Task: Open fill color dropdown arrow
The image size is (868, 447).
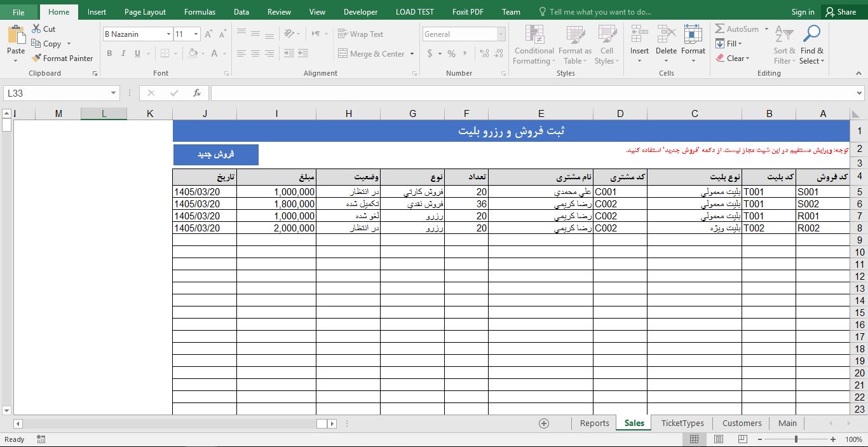Action: (203, 53)
